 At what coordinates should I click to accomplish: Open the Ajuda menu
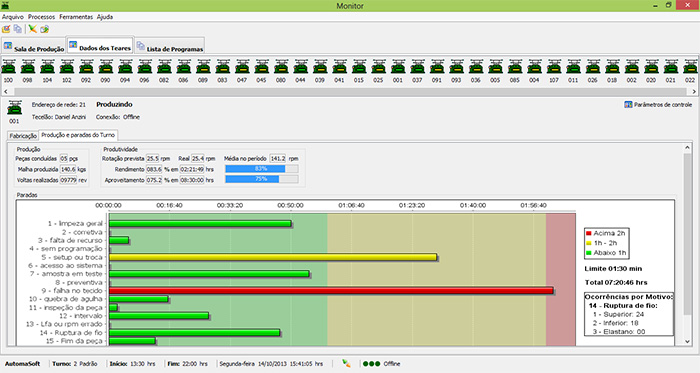pyautogui.click(x=105, y=17)
